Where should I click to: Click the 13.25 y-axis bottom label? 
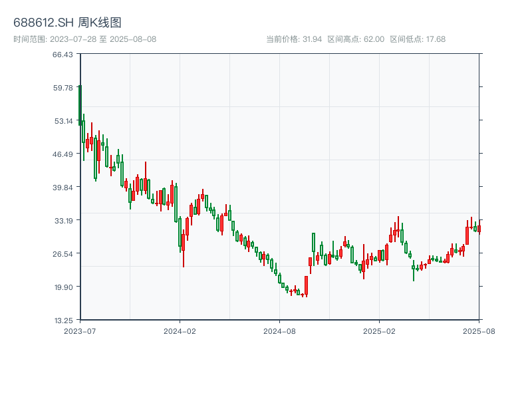64,320
